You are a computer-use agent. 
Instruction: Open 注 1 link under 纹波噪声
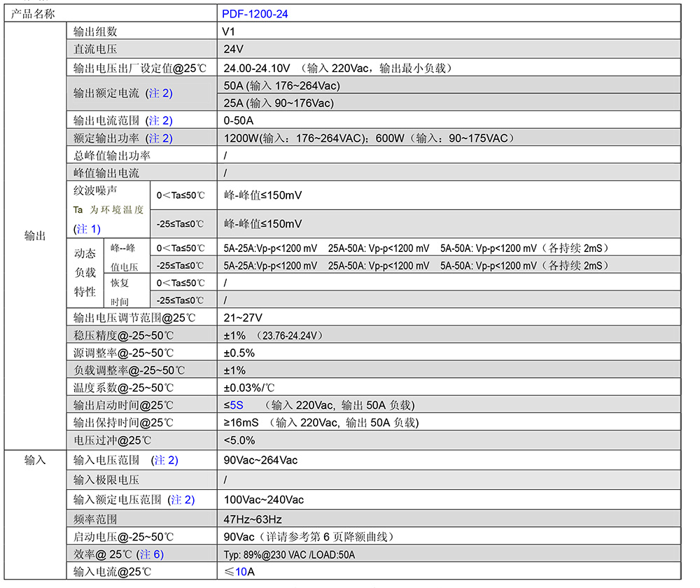tap(87, 228)
